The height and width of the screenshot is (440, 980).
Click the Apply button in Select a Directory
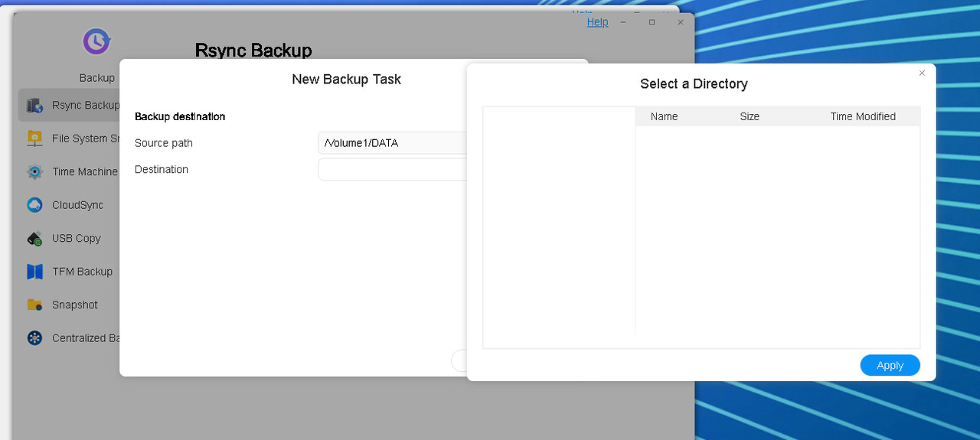pyautogui.click(x=890, y=365)
